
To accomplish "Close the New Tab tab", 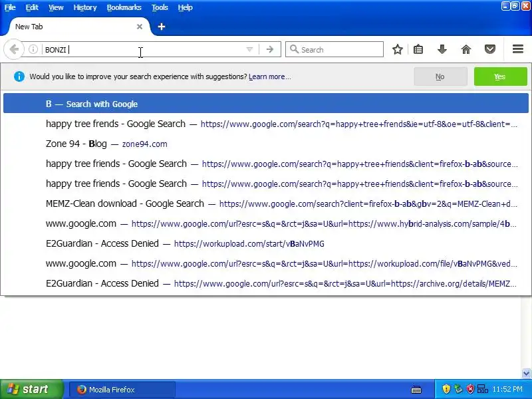I will (x=139, y=27).
